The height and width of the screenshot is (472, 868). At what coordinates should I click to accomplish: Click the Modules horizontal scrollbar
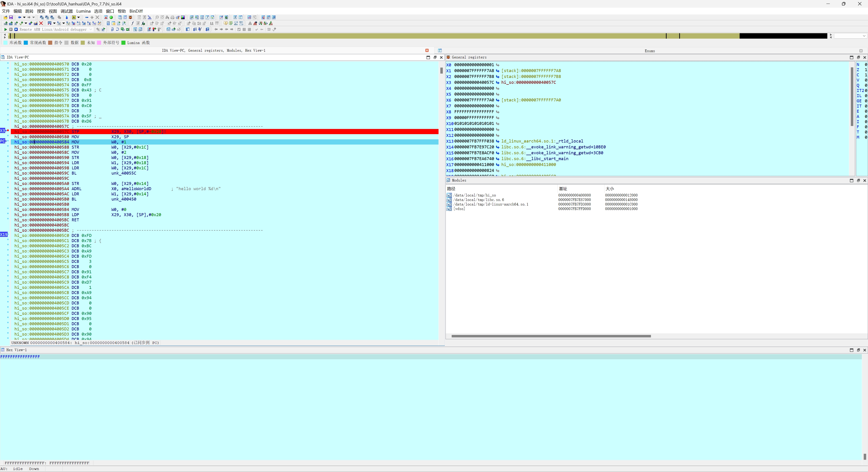551,336
